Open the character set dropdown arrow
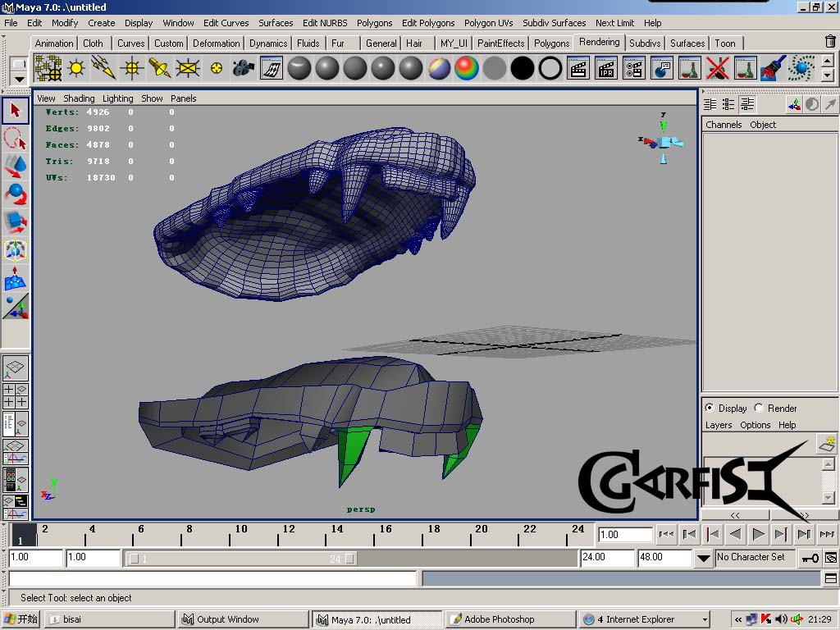The image size is (840, 630). point(703,558)
